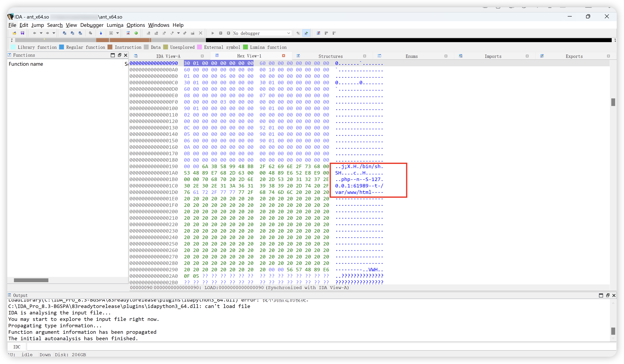Image resolution: width=624 pixels, height=364 pixels.
Task: Open the Jump menu
Action: pyautogui.click(x=38, y=25)
